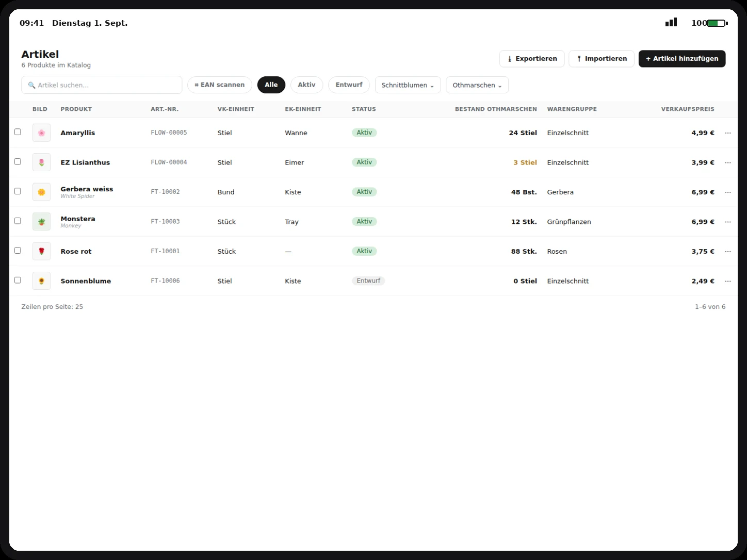Click the signal strength icon
Viewport: 747px width, 560px height.
tap(671, 22)
